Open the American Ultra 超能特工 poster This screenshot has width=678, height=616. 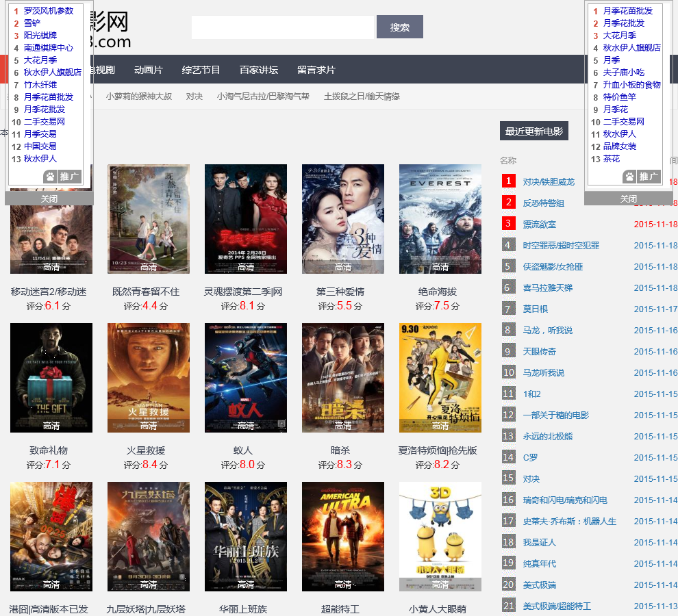[343, 537]
